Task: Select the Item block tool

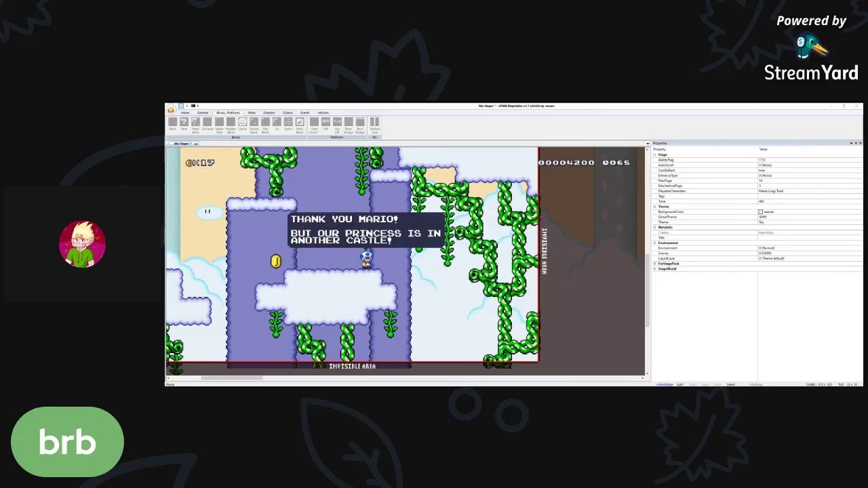Action: point(184,125)
